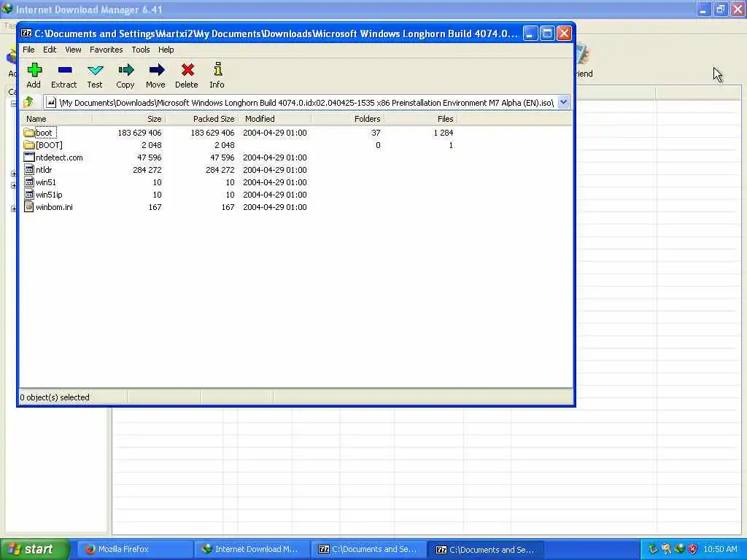Click the 0 object(s) selected status
Viewport: 747px width, 560px height.
pos(55,397)
